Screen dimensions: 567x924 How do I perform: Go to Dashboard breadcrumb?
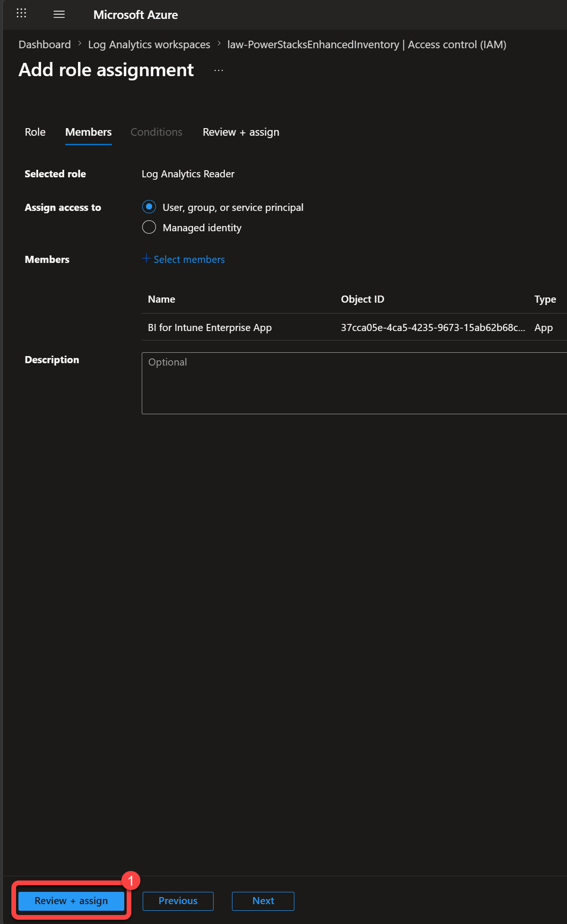click(x=45, y=44)
